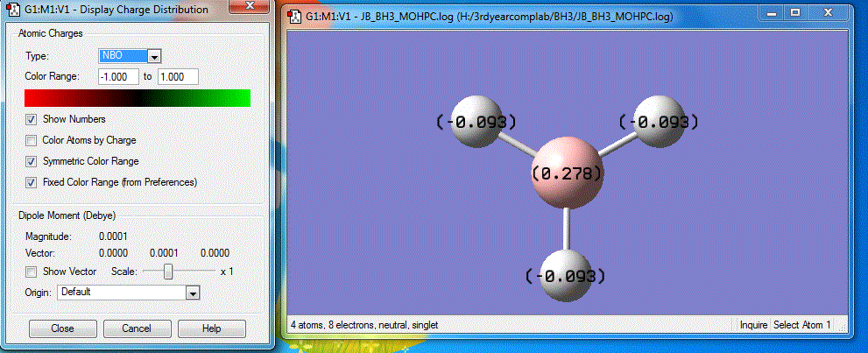
Task: Open the charge Type dropdown showing NBO
Action: [x=131, y=56]
